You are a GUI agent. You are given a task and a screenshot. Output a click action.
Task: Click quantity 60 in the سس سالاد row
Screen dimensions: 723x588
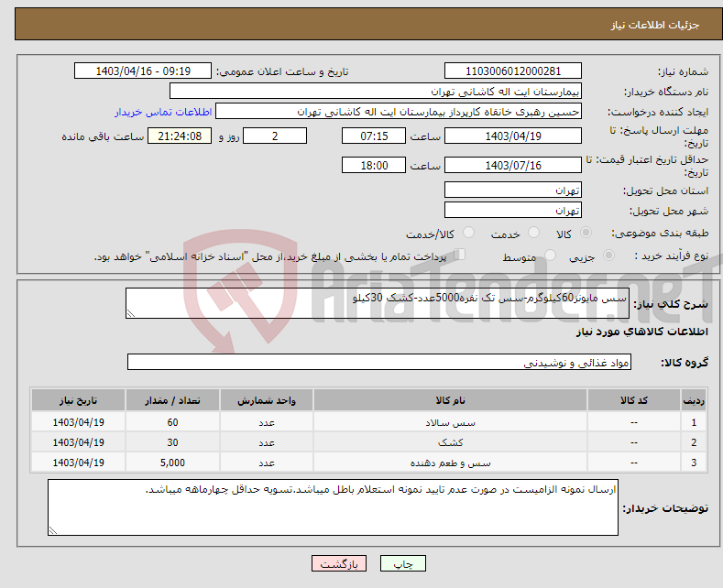click(172, 422)
